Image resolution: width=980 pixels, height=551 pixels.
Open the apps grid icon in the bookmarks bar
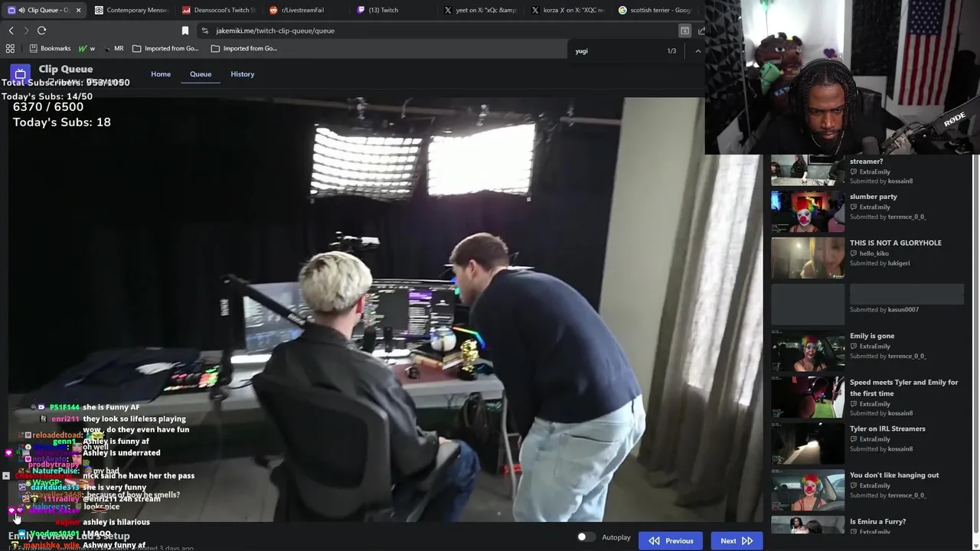pyautogui.click(x=10, y=48)
